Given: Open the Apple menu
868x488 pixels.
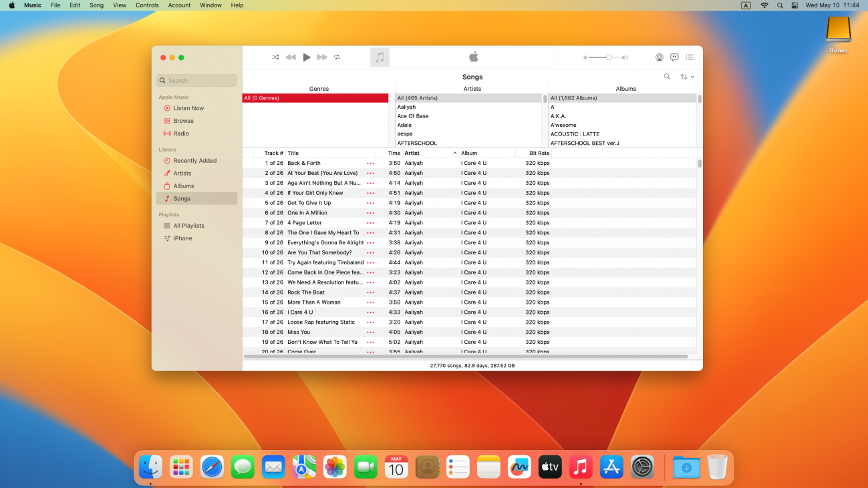Looking at the screenshot, I should click(x=11, y=5).
